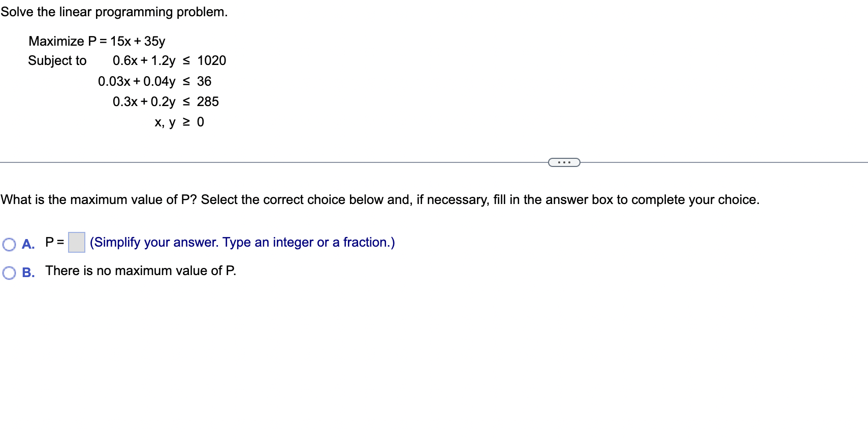This screenshot has width=868, height=440.
Task: Click the empty answer box next to P=
Action: 76,243
